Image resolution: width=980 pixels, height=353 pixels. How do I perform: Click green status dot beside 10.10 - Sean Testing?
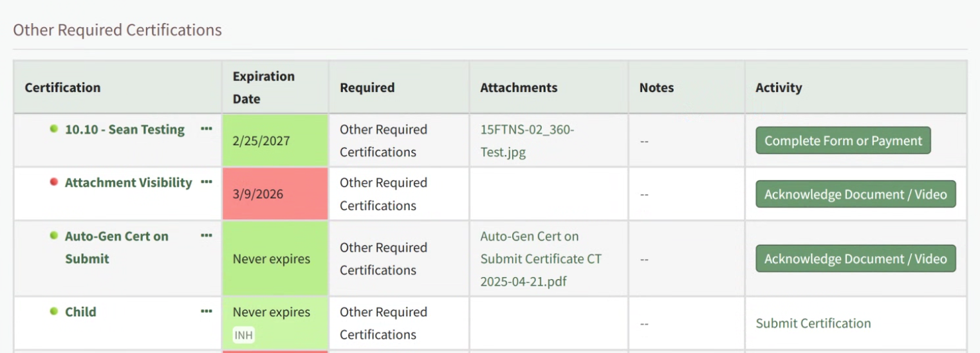point(54,129)
